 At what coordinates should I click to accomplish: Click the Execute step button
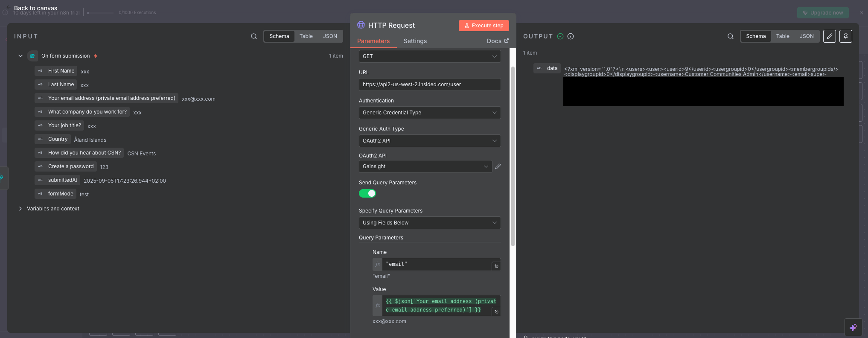484,26
